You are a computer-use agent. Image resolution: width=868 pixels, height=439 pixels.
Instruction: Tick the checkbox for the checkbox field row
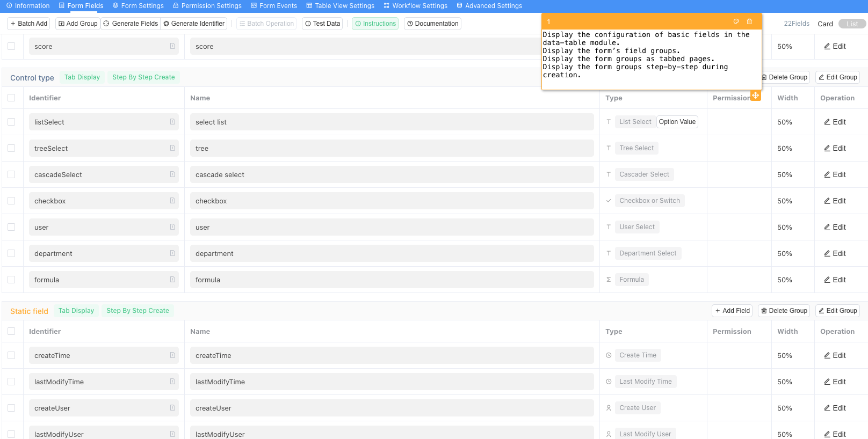(x=11, y=201)
